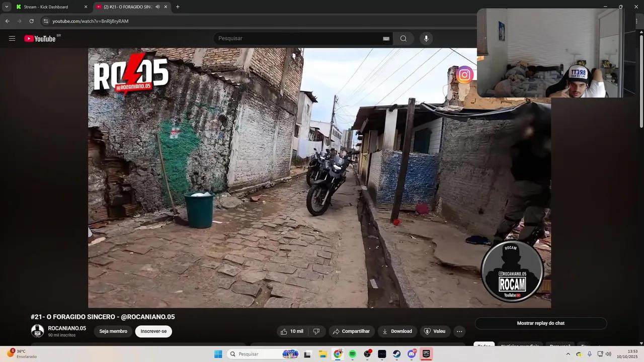Click Mostrar replay do chat
Viewport: 644px width, 362px height.
pyautogui.click(x=540, y=323)
